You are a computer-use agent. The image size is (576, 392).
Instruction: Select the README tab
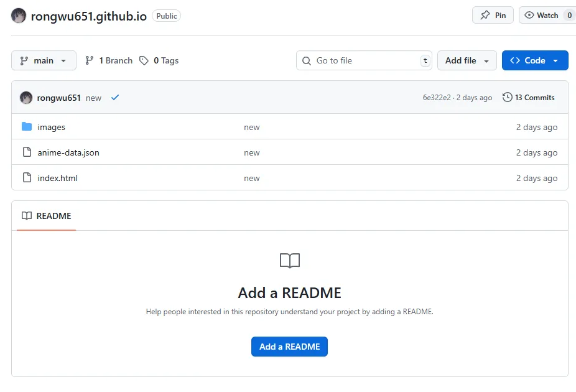point(47,216)
